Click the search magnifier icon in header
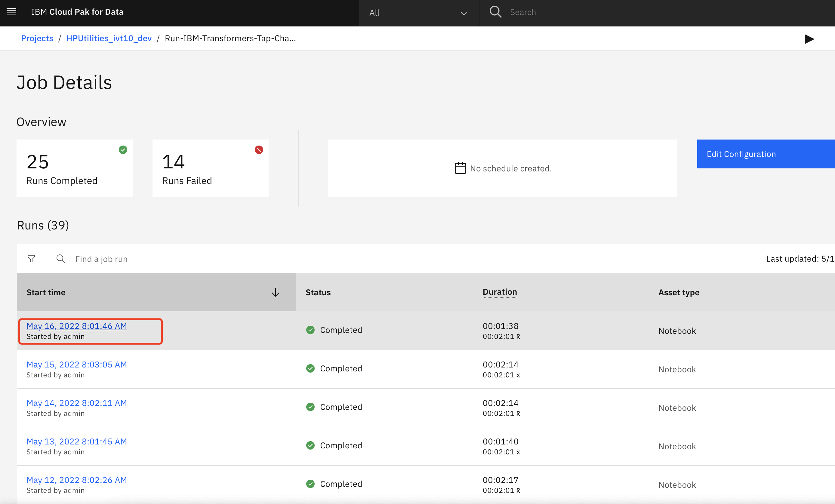The width and height of the screenshot is (835, 504). tap(495, 12)
